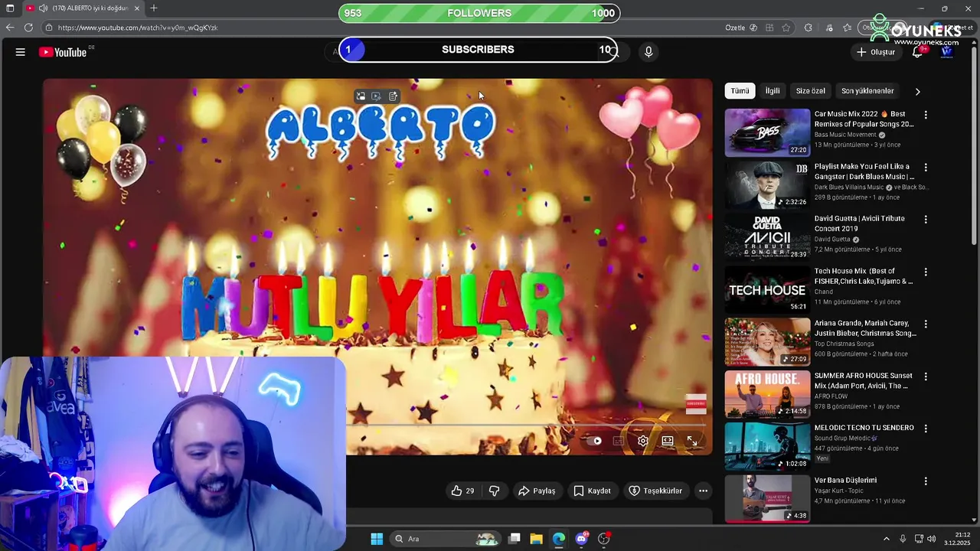This screenshot has width=980, height=551.
Task: Open the taskbar volume control icon
Action: click(x=932, y=539)
